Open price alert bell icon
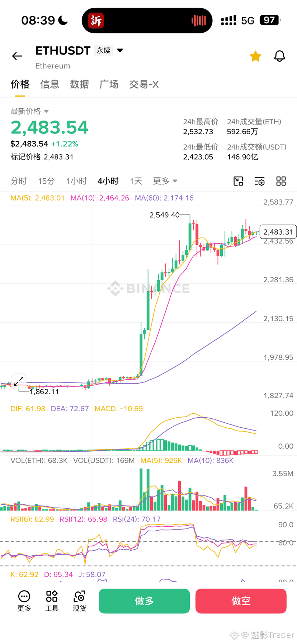 [279, 56]
